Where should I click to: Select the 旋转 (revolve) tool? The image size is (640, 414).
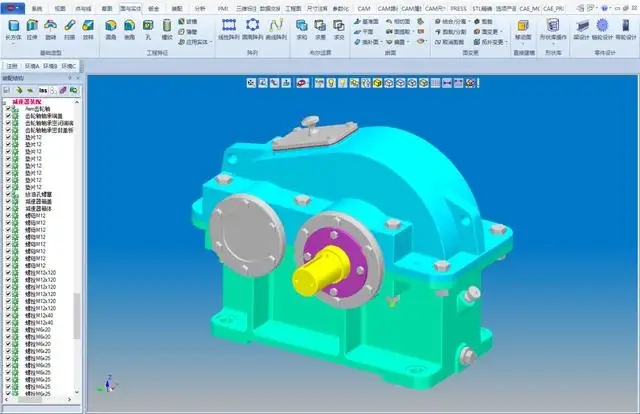[x=51, y=29]
